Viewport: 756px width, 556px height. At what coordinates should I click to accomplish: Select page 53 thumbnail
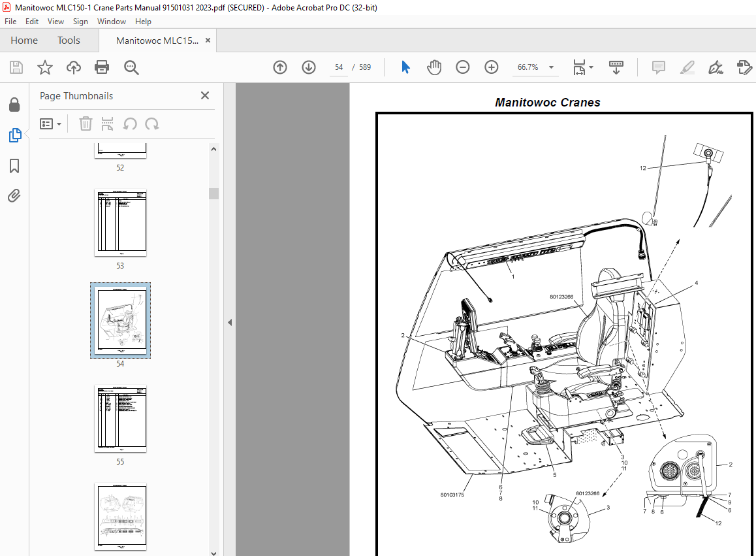click(x=121, y=223)
